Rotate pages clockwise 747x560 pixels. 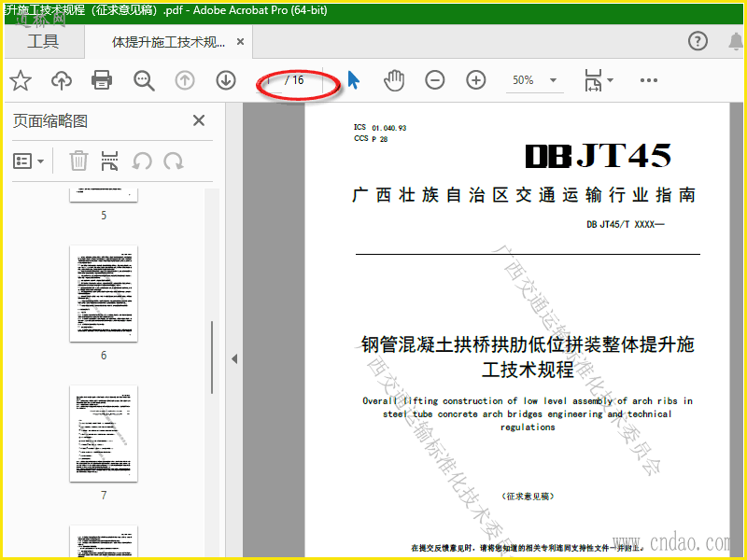point(174,161)
